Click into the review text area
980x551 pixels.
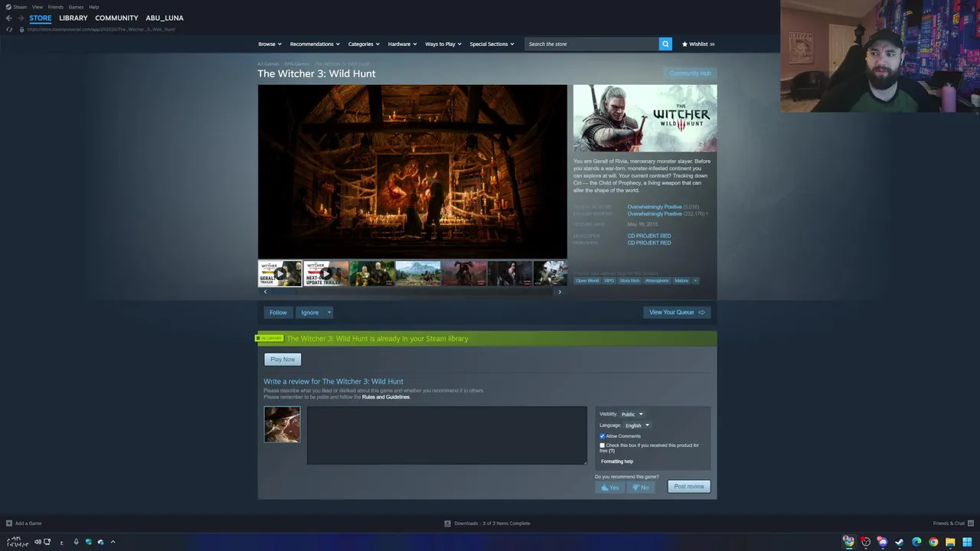click(x=447, y=435)
